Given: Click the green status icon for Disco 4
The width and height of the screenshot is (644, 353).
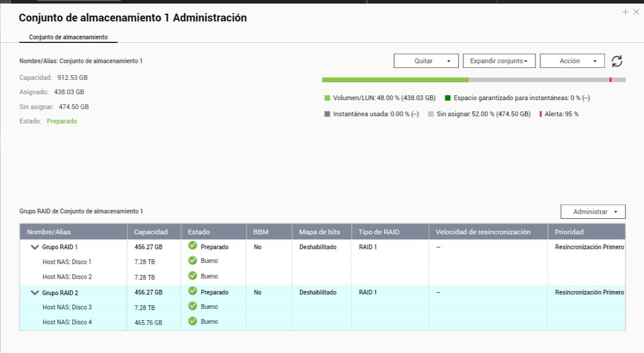Looking at the screenshot, I should [193, 321].
